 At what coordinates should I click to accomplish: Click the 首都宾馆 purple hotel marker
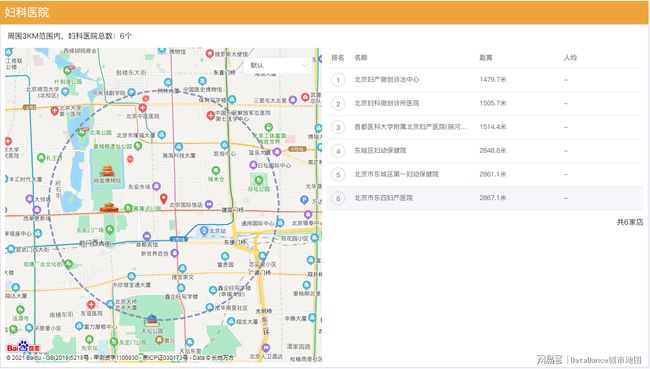point(147,236)
